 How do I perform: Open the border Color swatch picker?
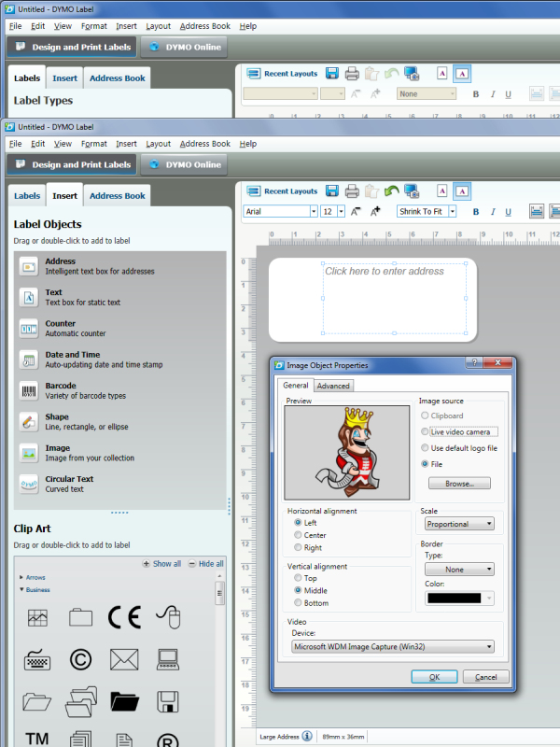click(459, 598)
